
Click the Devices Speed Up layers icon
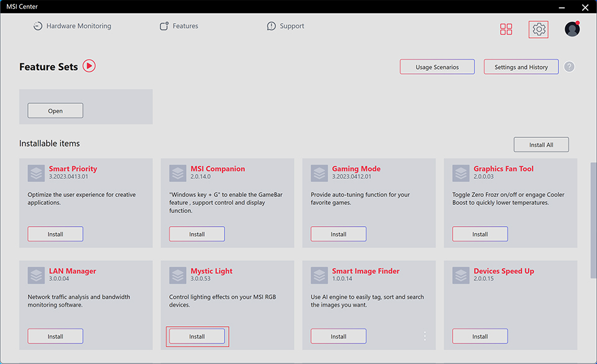(x=461, y=275)
